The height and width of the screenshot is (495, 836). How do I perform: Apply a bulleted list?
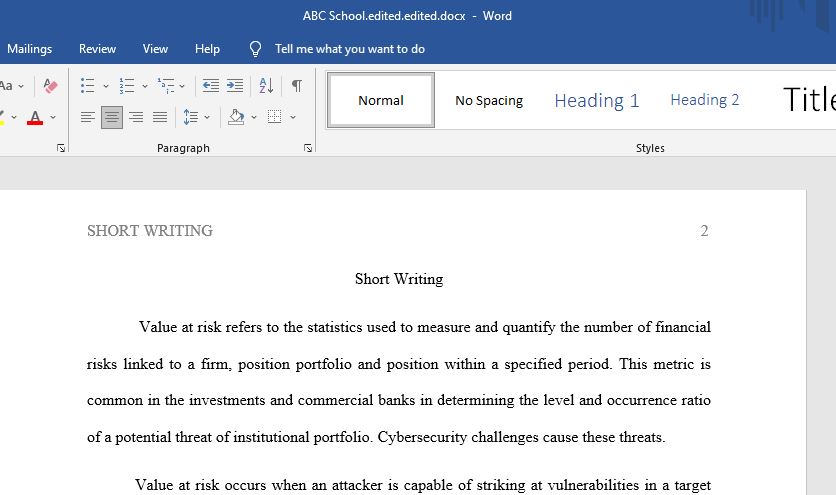[x=87, y=85]
